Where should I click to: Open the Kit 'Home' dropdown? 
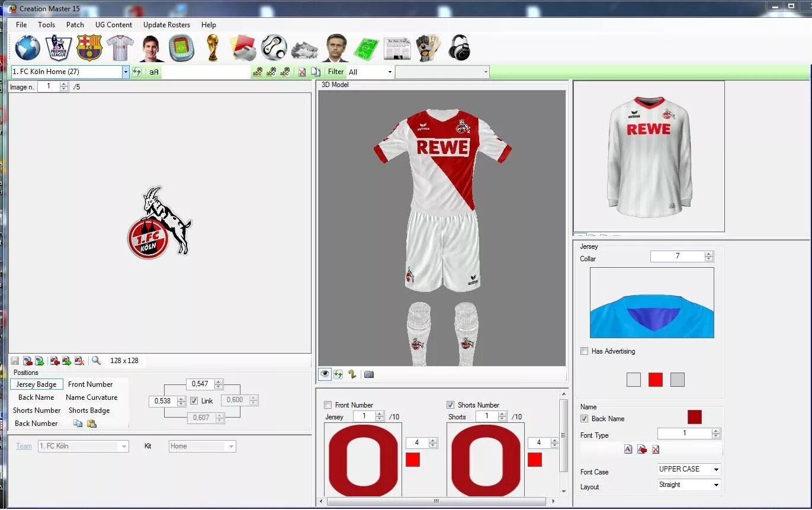pos(203,446)
